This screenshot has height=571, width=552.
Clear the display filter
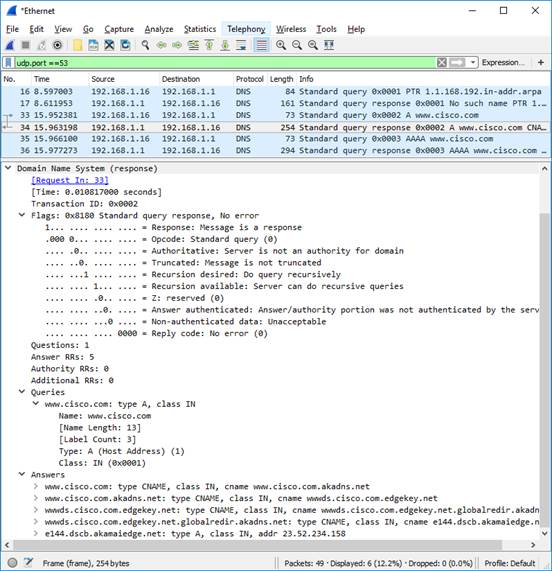click(442, 63)
